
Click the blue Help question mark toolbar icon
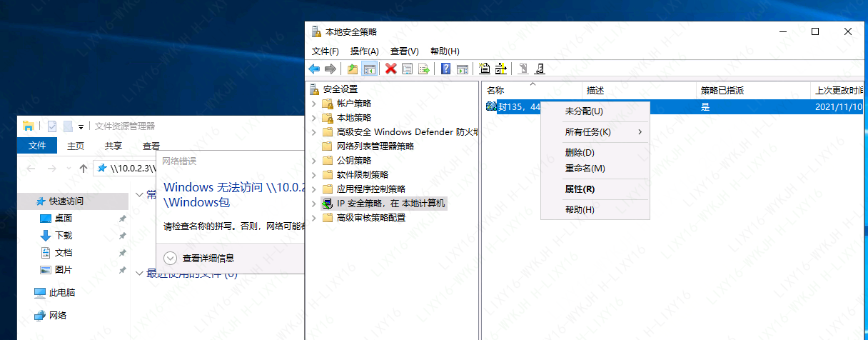coord(445,69)
